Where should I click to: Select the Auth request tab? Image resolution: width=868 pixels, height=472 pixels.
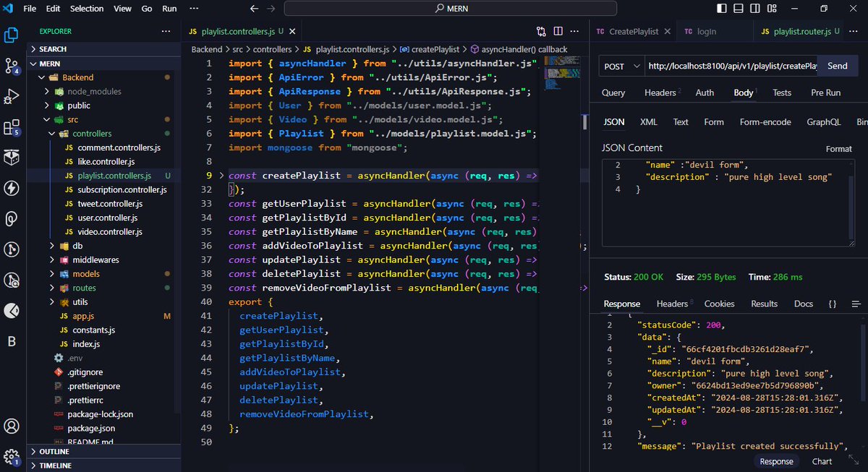[x=705, y=93]
